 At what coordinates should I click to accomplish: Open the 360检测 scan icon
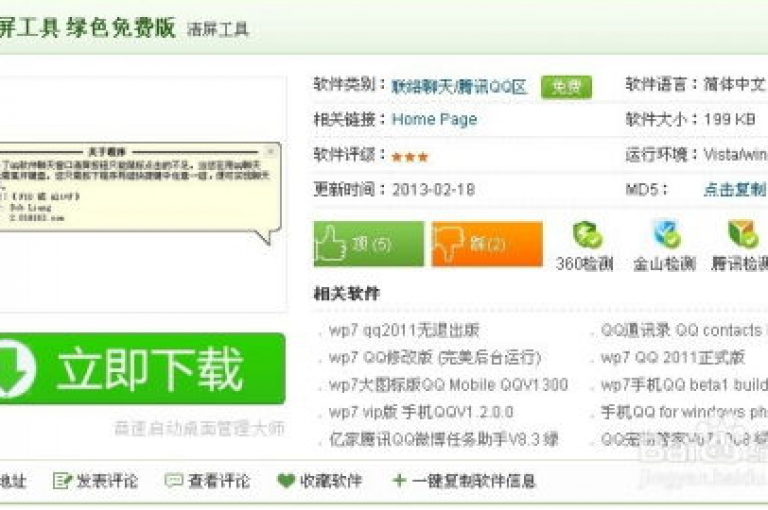(x=586, y=234)
